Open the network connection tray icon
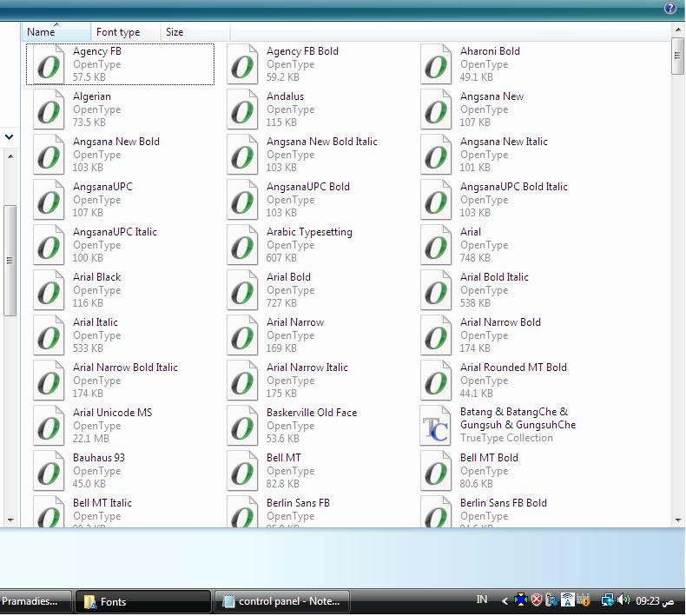Viewport: 686px width, 616px height. [607, 599]
